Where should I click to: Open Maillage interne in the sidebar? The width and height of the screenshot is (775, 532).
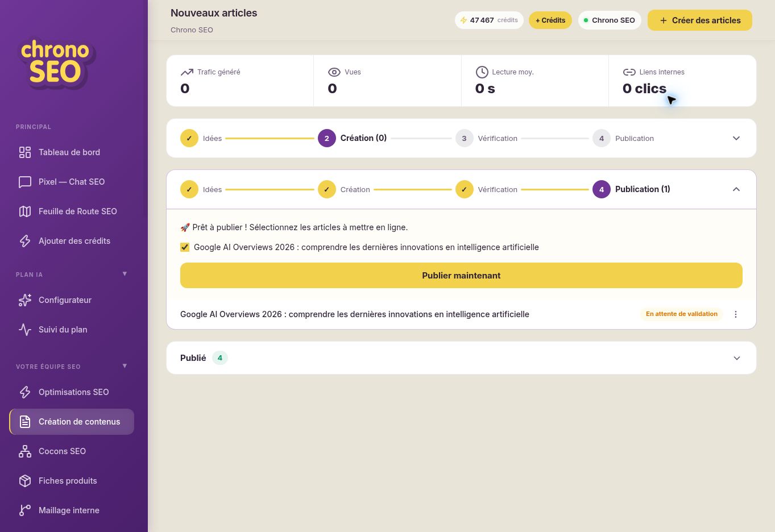coord(72,510)
